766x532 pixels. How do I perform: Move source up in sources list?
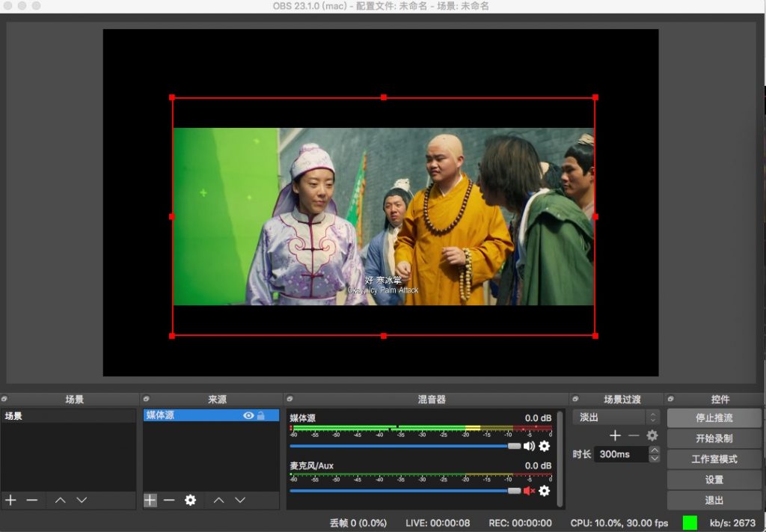(x=218, y=501)
